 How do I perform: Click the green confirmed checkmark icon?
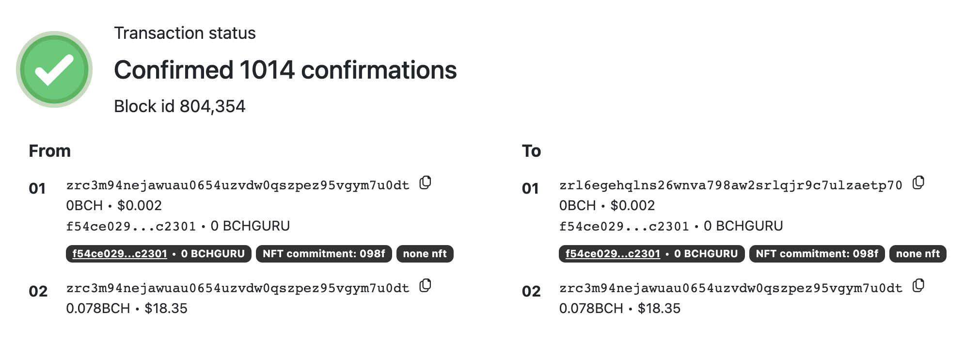54,69
